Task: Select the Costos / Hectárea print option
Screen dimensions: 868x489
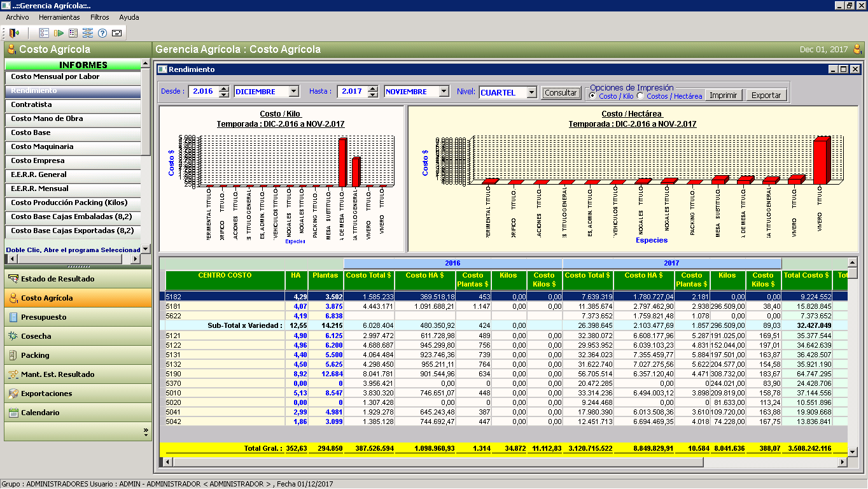Action: 640,96
